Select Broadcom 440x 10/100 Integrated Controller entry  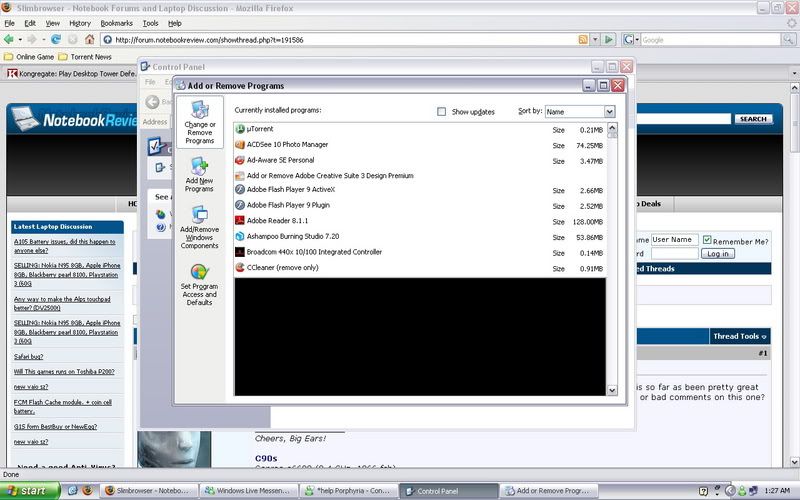pyautogui.click(x=419, y=252)
